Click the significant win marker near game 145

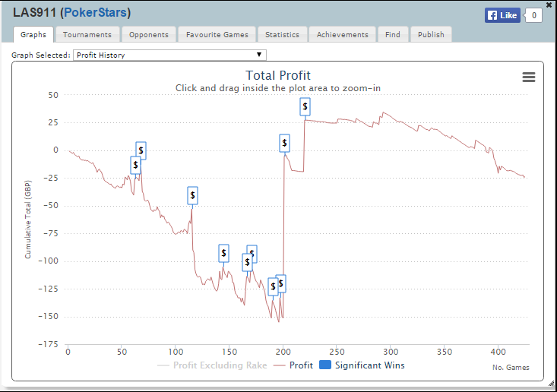[223, 253]
